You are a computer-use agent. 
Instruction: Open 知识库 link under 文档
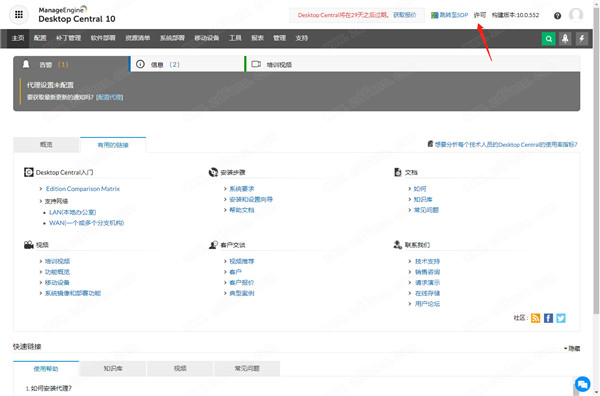[x=423, y=199]
